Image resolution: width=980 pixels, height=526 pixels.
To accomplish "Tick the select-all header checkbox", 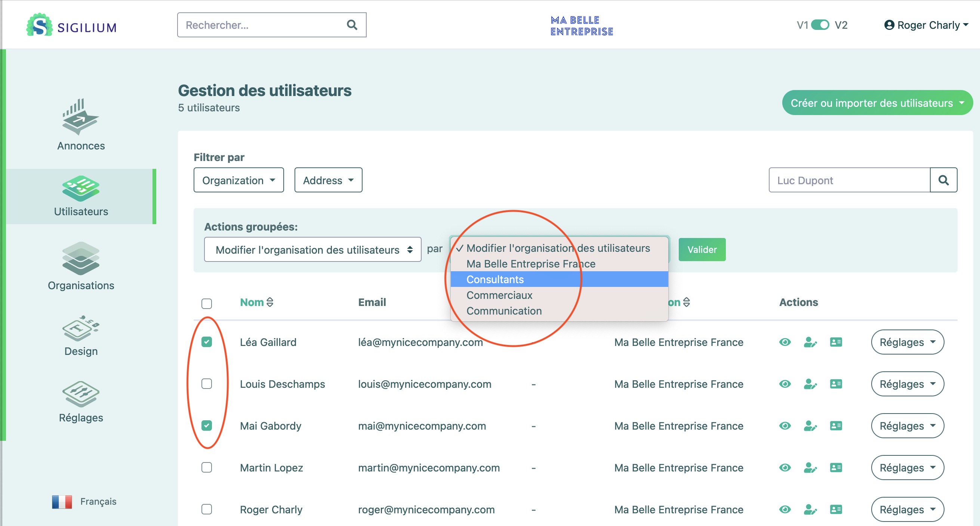I will (207, 303).
